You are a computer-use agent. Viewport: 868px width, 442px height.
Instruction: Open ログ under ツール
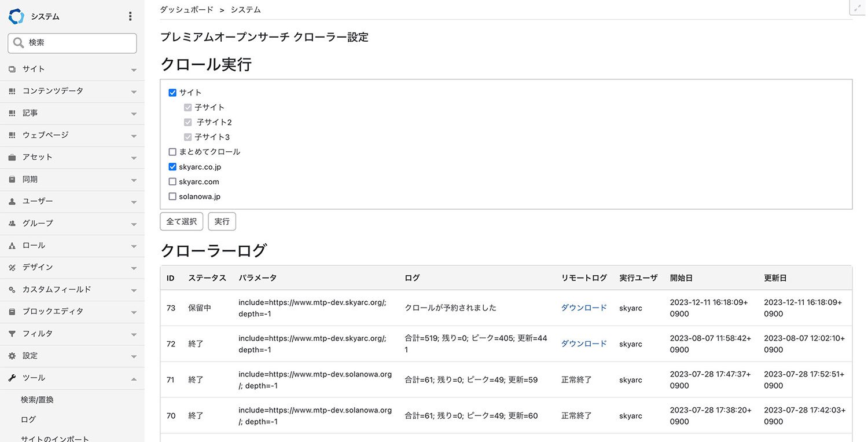pos(28,419)
